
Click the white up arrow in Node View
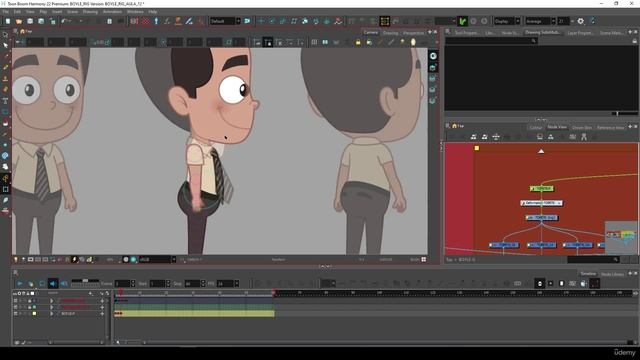point(541,151)
